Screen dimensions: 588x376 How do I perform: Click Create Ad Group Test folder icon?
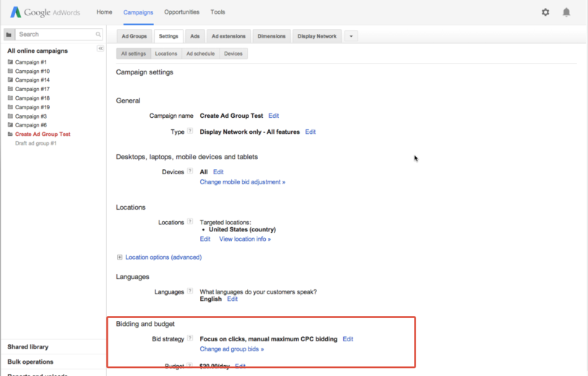click(x=10, y=134)
